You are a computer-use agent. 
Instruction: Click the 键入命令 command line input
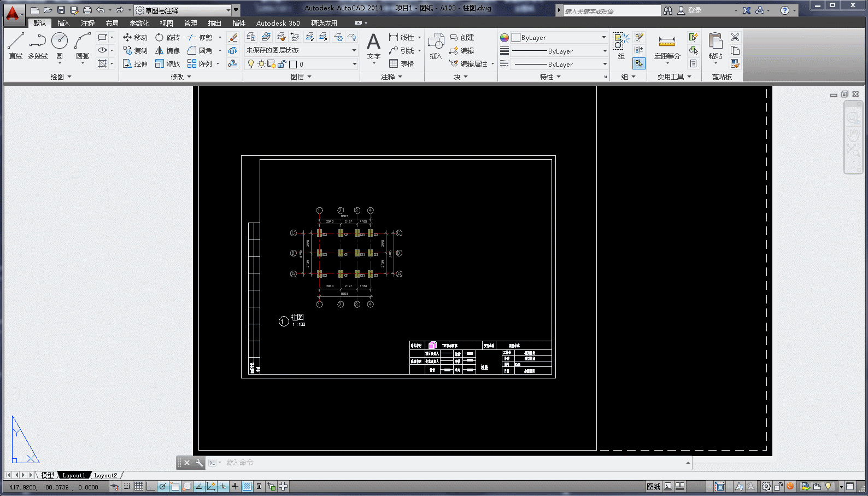pos(453,463)
